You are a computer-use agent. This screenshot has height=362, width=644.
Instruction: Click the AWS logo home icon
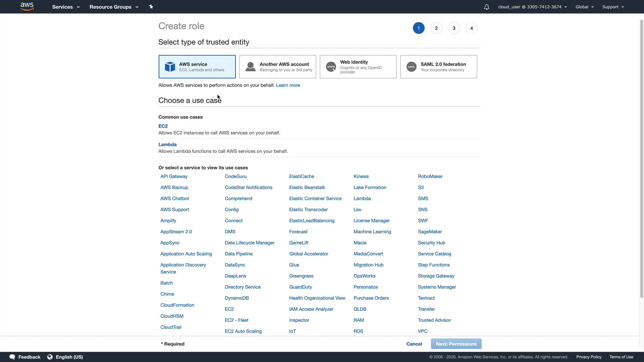[27, 6]
